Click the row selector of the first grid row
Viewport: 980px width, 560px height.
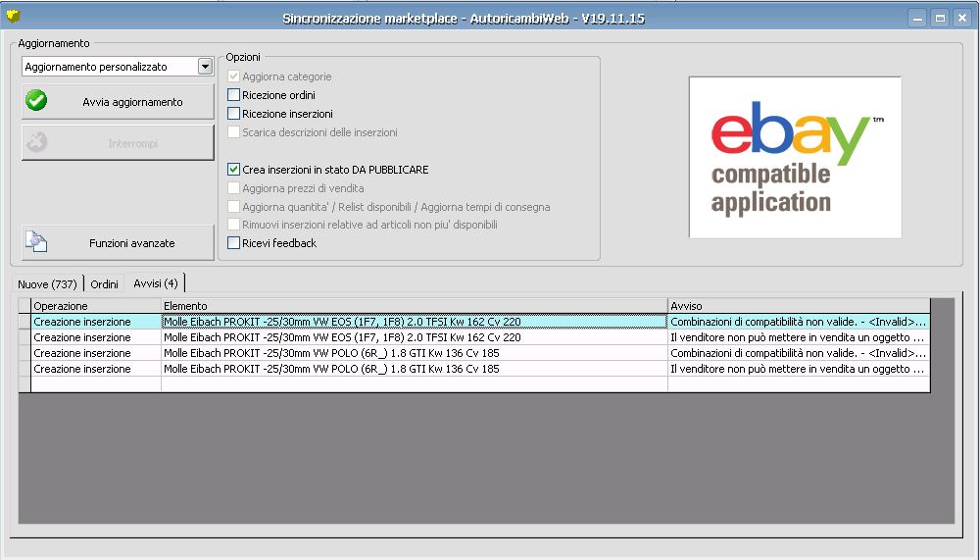coord(24,322)
